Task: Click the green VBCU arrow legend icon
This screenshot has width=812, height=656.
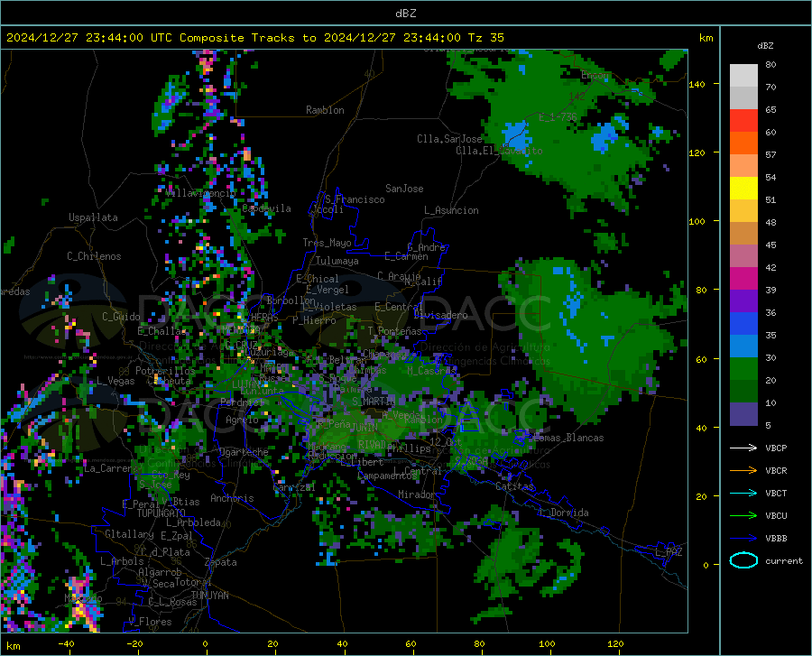Action: [743, 516]
